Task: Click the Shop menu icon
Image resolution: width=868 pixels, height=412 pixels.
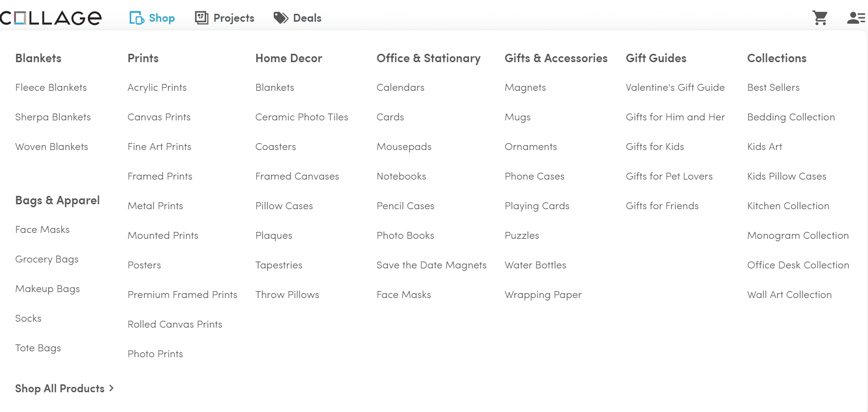Action: [x=136, y=18]
